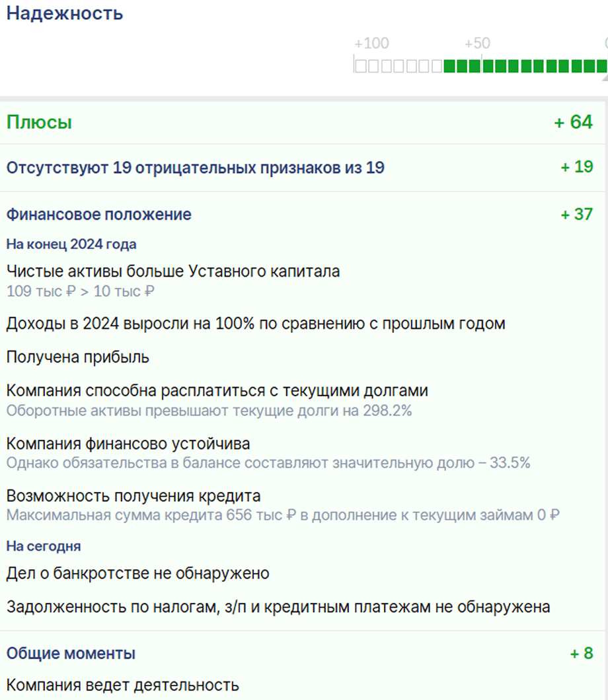
Task: Collapse the Плюсы section header
Action: tap(39, 122)
